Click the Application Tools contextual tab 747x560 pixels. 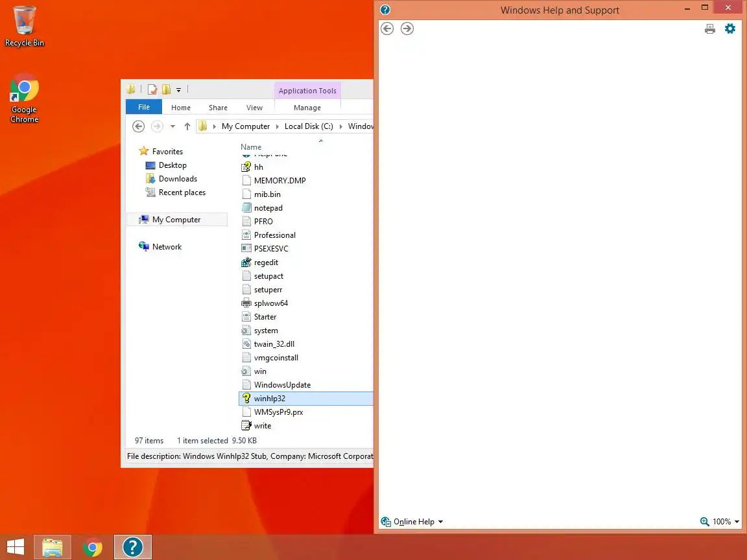[x=307, y=91]
